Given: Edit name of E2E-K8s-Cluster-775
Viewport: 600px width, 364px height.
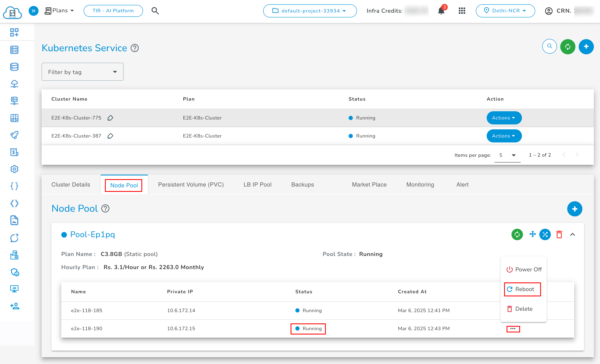Looking at the screenshot, I should click(x=110, y=118).
